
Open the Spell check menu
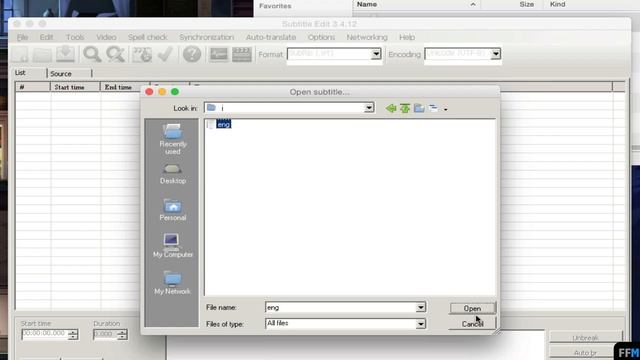click(147, 37)
